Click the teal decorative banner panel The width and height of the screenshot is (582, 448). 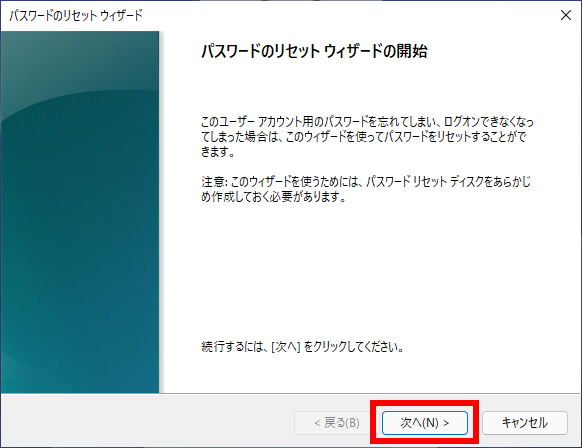pos(80,212)
